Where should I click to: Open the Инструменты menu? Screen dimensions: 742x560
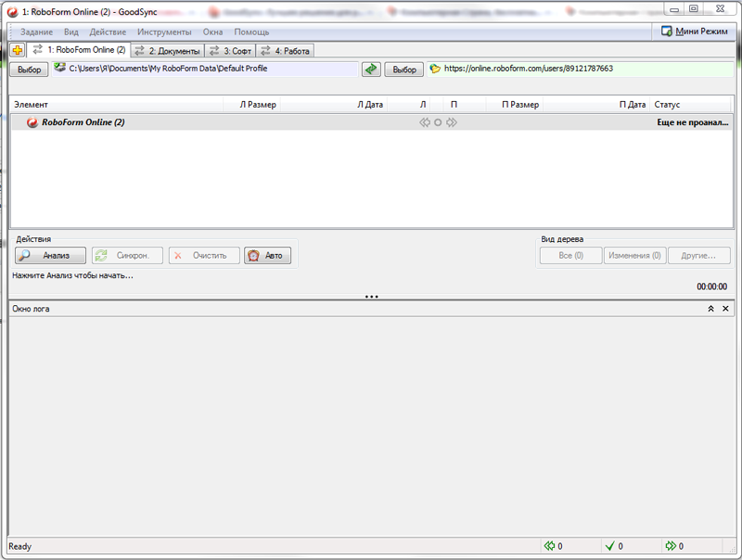[x=164, y=32]
